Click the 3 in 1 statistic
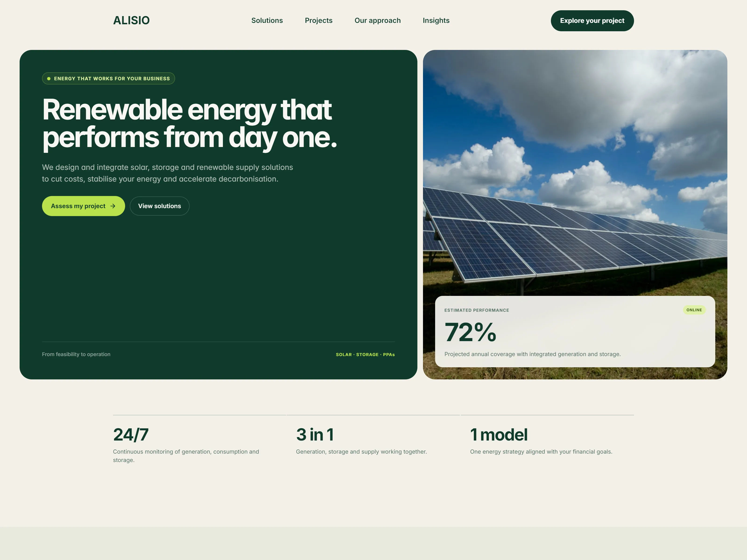 click(x=315, y=434)
